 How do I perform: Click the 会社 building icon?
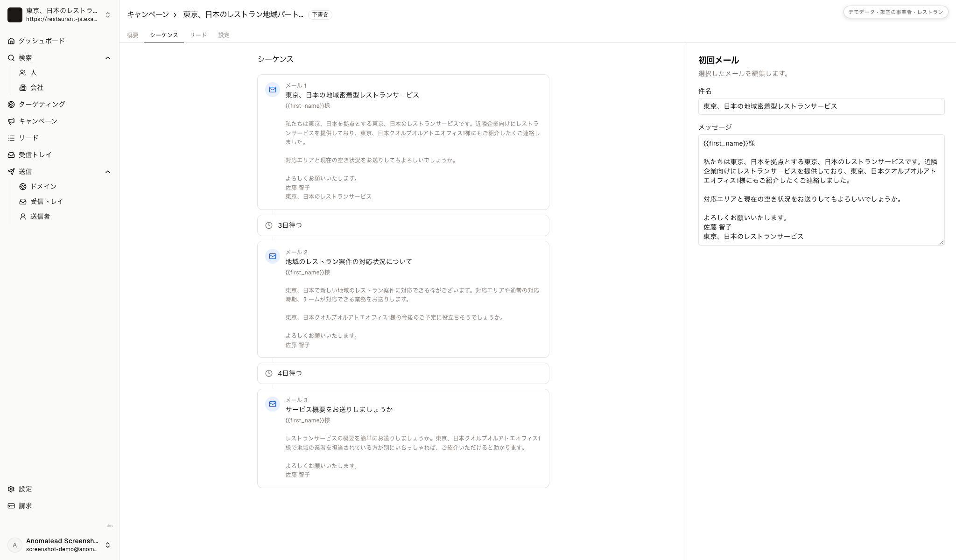23,88
